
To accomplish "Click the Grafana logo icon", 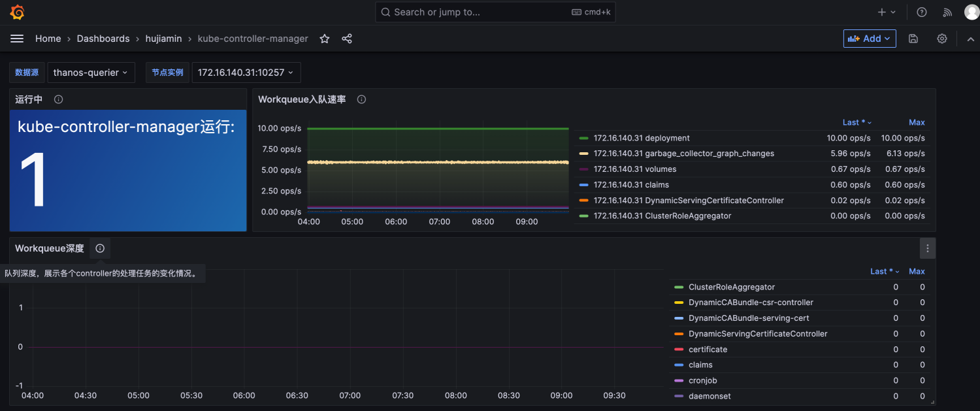I will (x=18, y=12).
